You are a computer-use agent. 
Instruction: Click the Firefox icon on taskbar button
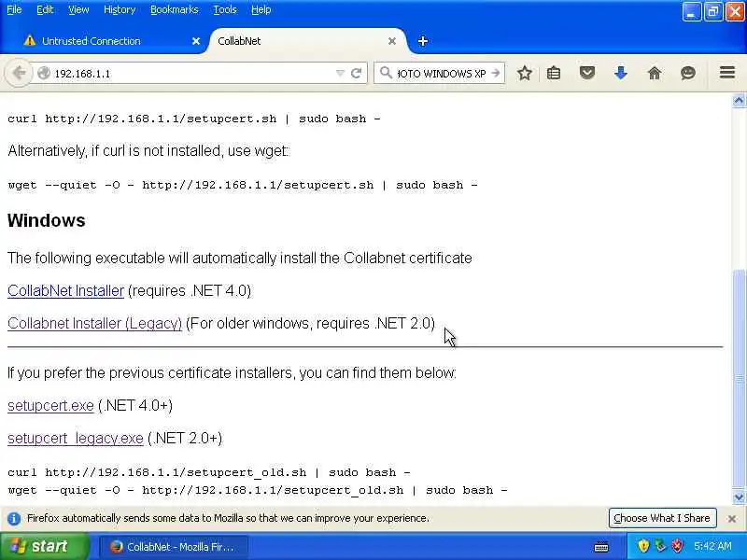click(x=116, y=547)
